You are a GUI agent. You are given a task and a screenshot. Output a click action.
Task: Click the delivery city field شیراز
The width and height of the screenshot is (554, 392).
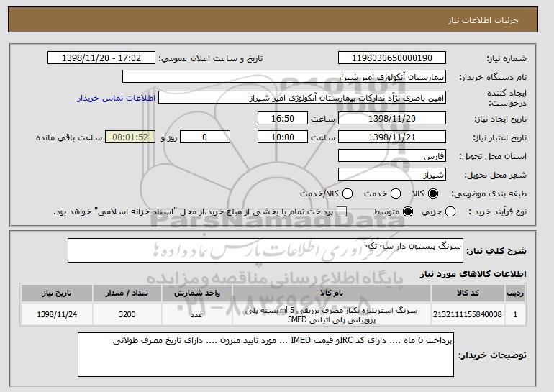392,175
